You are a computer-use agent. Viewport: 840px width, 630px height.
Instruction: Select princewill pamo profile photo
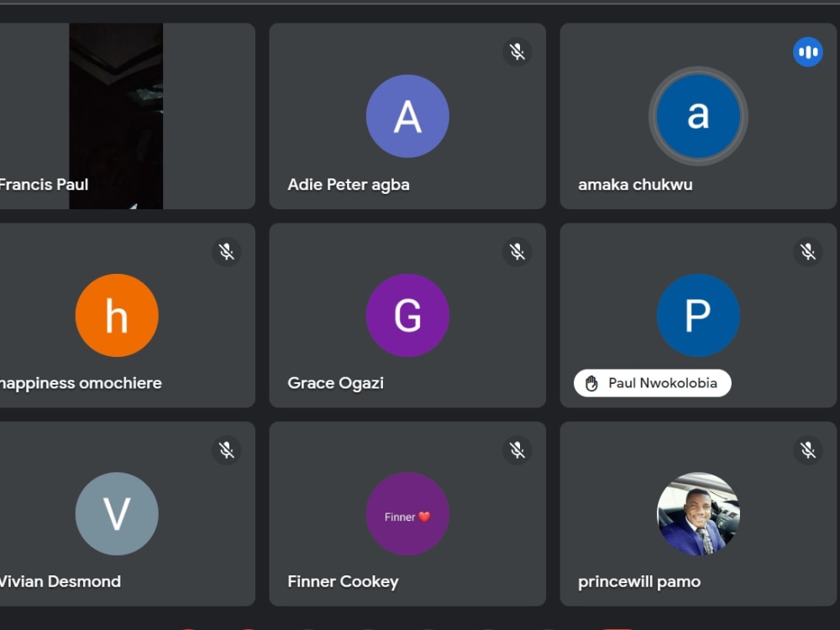pyautogui.click(x=698, y=514)
